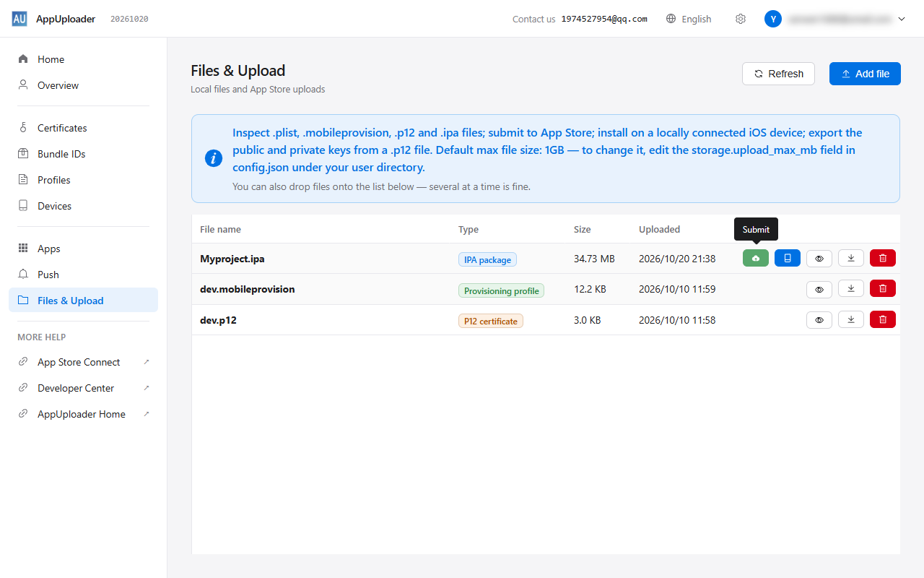The width and height of the screenshot is (924, 578).
Task: Click the Provisioning profile type badge
Action: click(x=501, y=290)
